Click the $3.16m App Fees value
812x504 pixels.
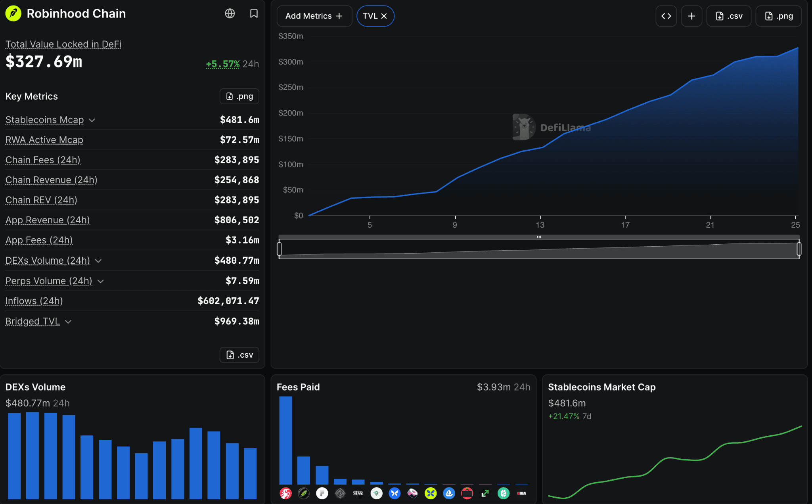242,240
